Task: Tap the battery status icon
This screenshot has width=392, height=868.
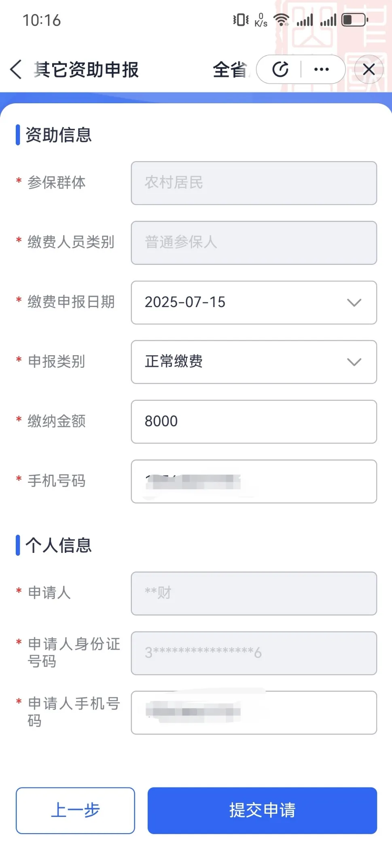Action: coord(354,19)
